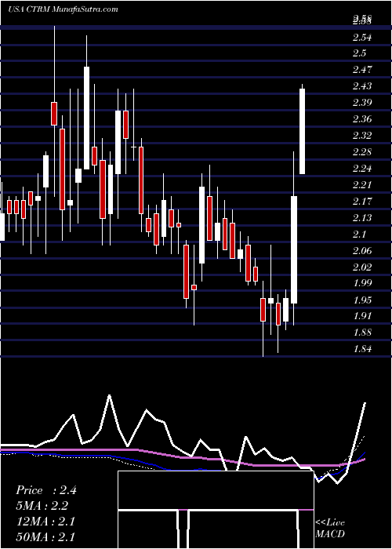Click the 2.32 price axis label
The width and height of the screenshot is (392, 549).
(x=362, y=136)
